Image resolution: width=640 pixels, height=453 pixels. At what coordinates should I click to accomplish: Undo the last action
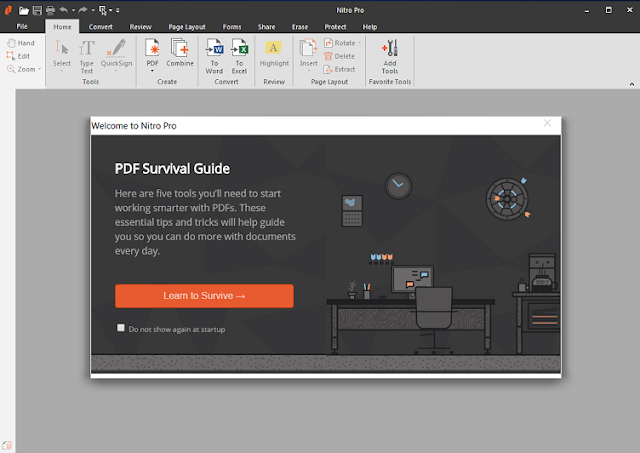coord(64,10)
